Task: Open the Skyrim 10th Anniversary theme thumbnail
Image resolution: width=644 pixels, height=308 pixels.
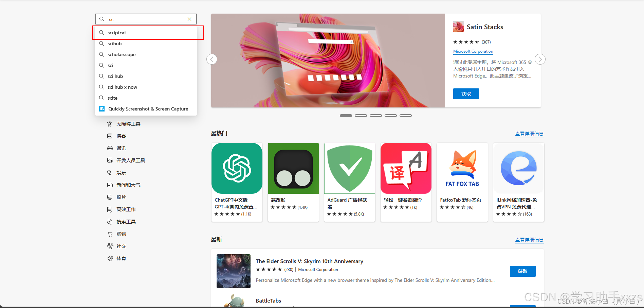Action: tap(234, 271)
